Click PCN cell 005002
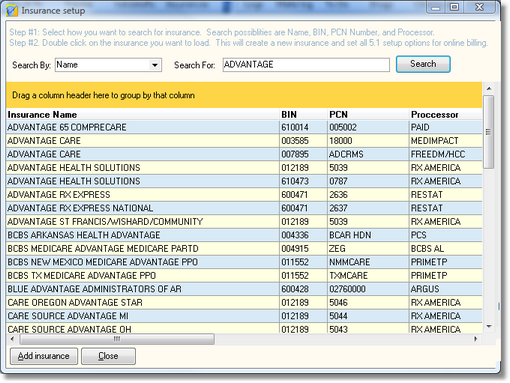This screenshot has height=383, width=510. pos(368,127)
